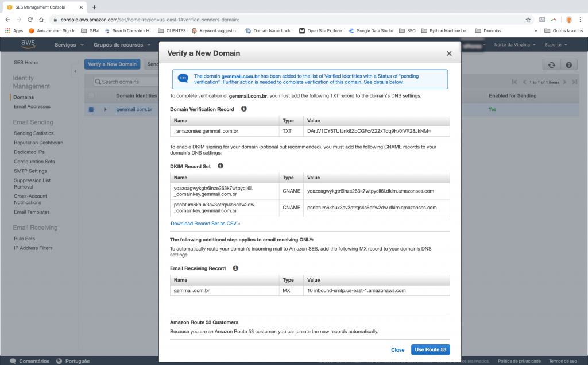Click the DKIM Record Set info icon
This screenshot has width=588, height=365.
220,166
